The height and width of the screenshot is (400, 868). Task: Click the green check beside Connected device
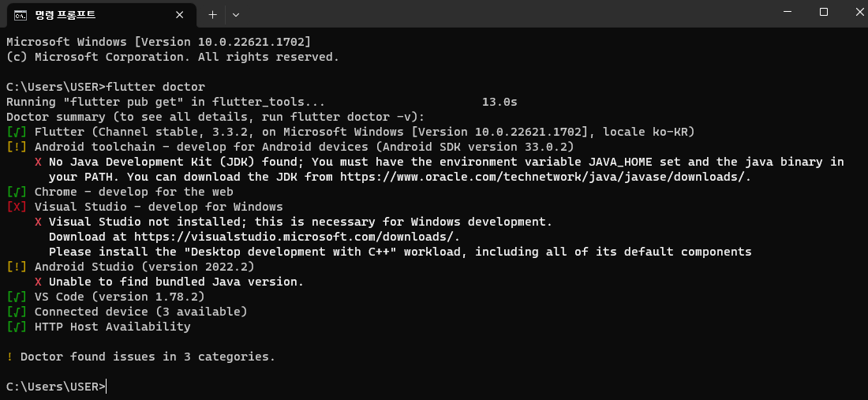(17, 312)
